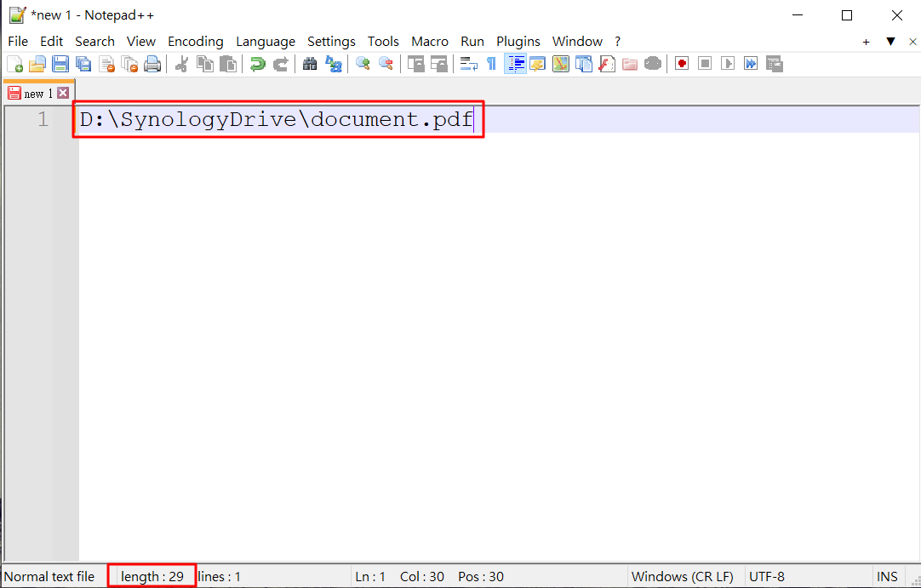The image size is (921, 588).
Task: Toggle the INS insert mode indicator
Action: click(x=887, y=577)
